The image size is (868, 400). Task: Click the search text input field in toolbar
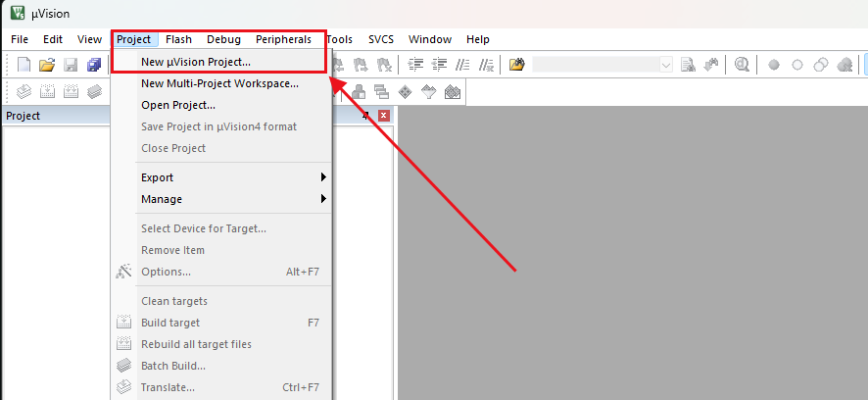point(596,65)
